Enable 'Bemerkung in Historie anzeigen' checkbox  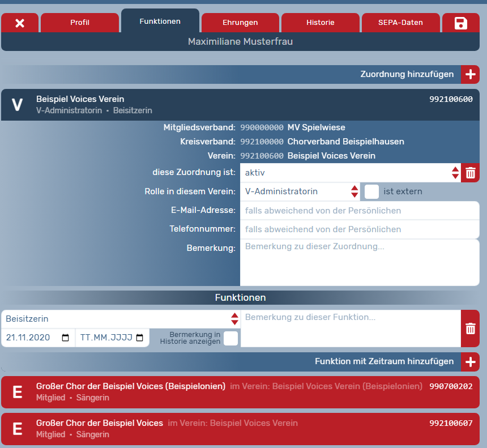click(x=230, y=338)
